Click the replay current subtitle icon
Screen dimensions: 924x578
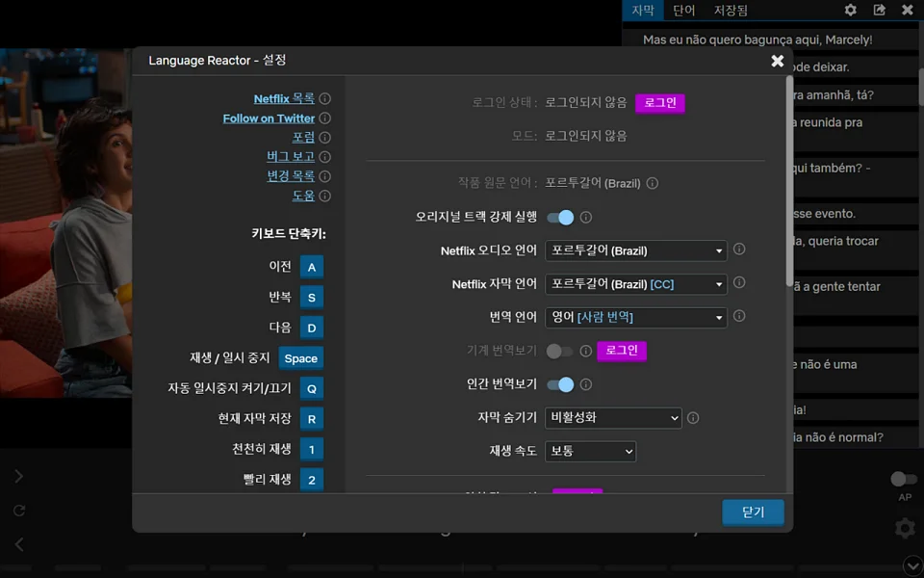click(x=17, y=510)
